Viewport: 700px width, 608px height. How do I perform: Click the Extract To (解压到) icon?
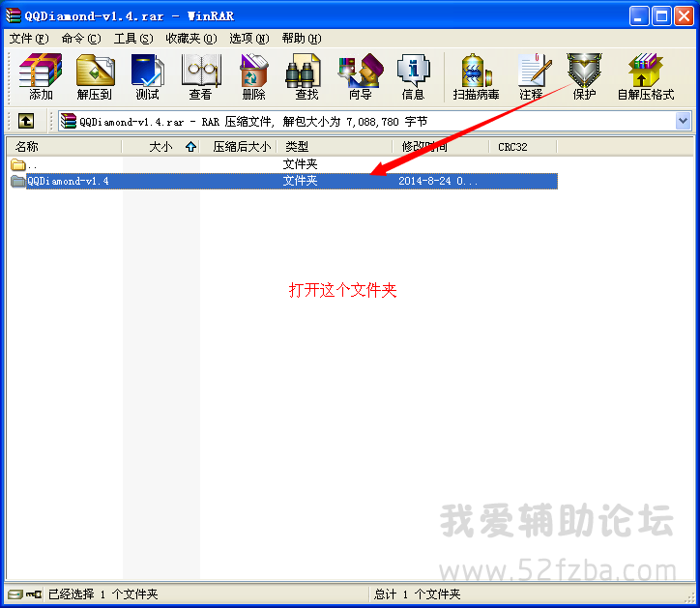click(x=95, y=76)
